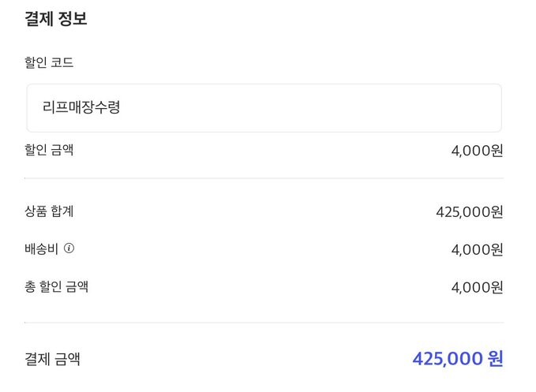Click the 결제 금액 label
This screenshot has height=392, width=536.
(52, 359)
